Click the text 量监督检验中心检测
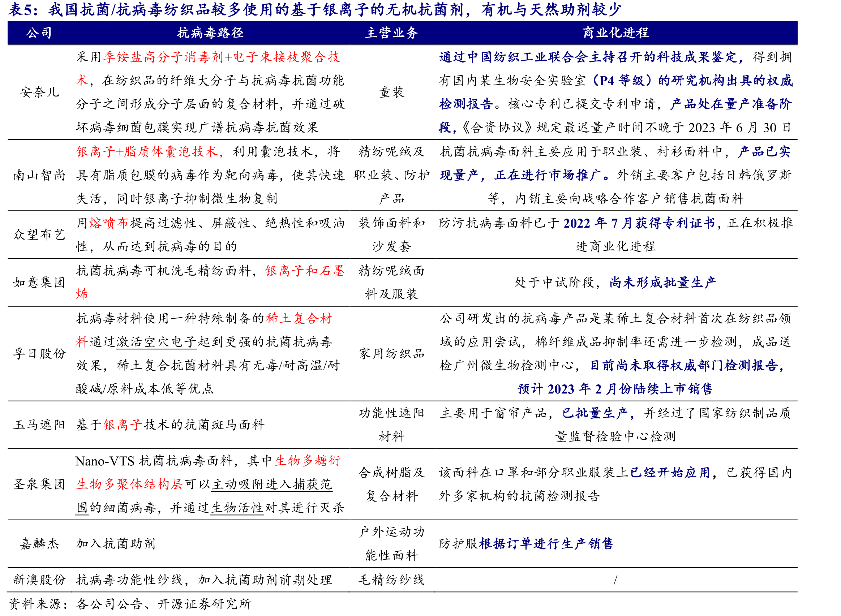This screenshot has width=841, height=616. [615, 436]
